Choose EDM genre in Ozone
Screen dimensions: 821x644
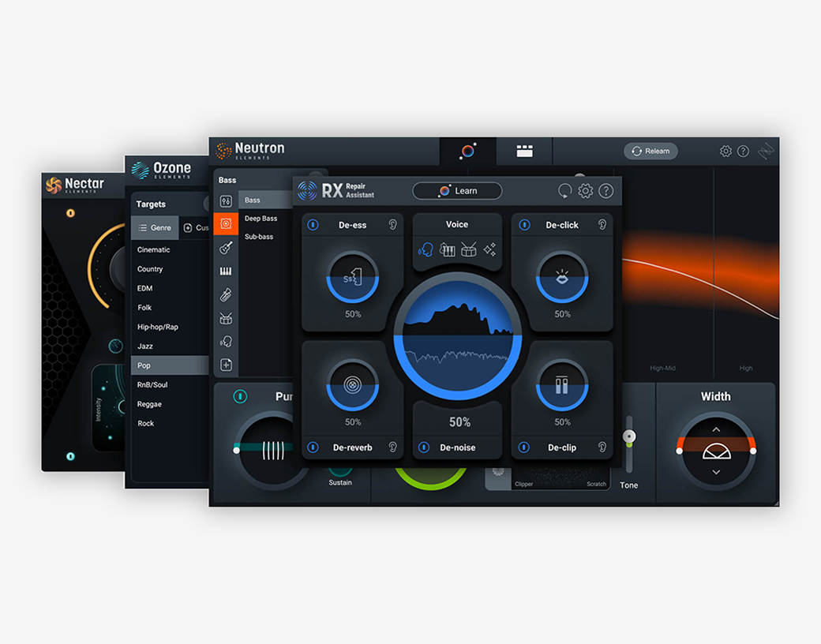tap(170, 289)
